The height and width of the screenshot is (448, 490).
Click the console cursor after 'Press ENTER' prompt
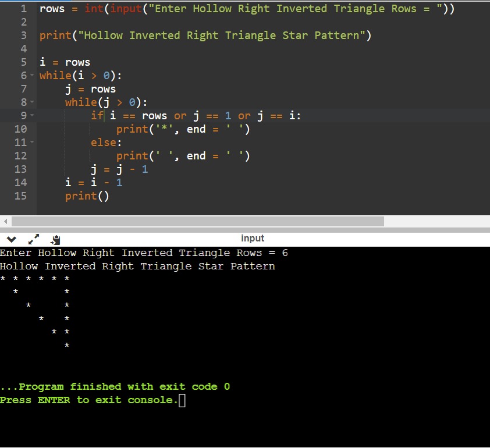[182, 400]
